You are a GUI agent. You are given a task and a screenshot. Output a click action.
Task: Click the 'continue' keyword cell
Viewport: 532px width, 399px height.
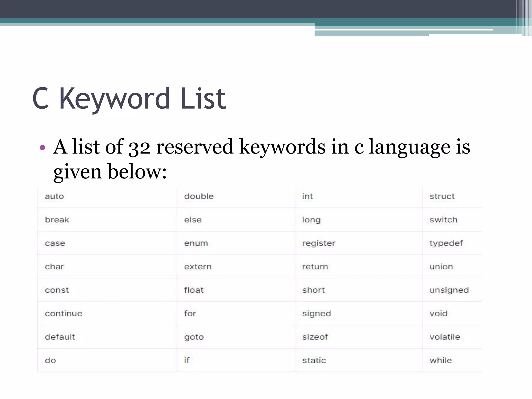tap(63, 313)
